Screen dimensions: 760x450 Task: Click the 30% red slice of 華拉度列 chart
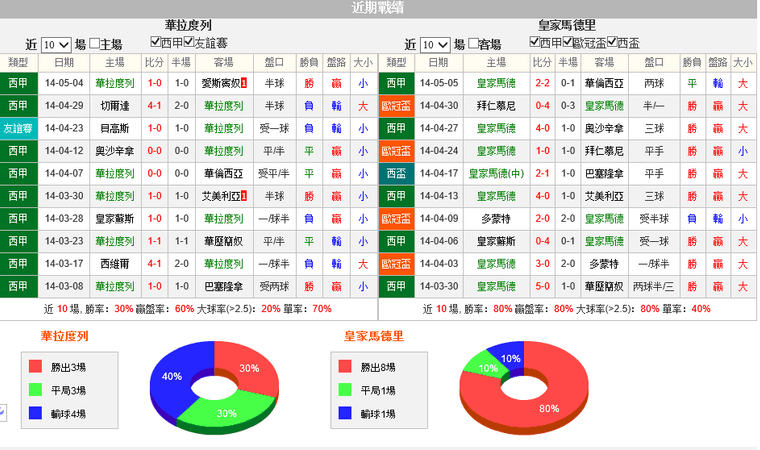(x=249, y=368)
